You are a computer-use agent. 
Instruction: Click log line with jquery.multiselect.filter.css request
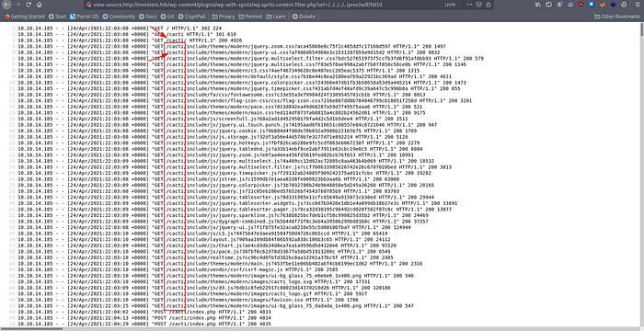pyautogui.click(x=250, y=58)
